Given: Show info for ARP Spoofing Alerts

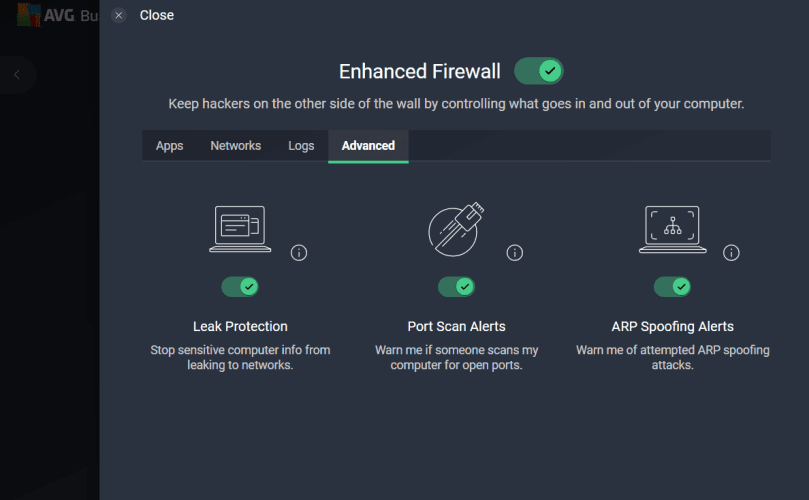Looking at the screenshot, I should tap(731, 253).
